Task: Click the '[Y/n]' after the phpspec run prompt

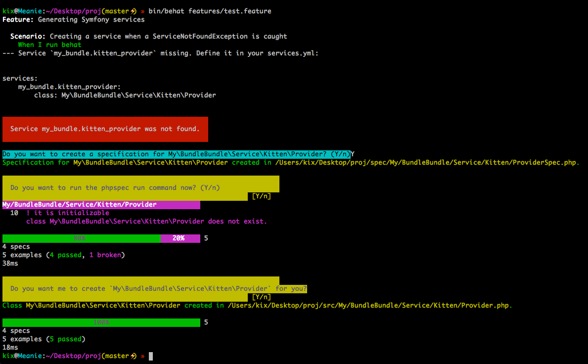Action: [262, 196]
